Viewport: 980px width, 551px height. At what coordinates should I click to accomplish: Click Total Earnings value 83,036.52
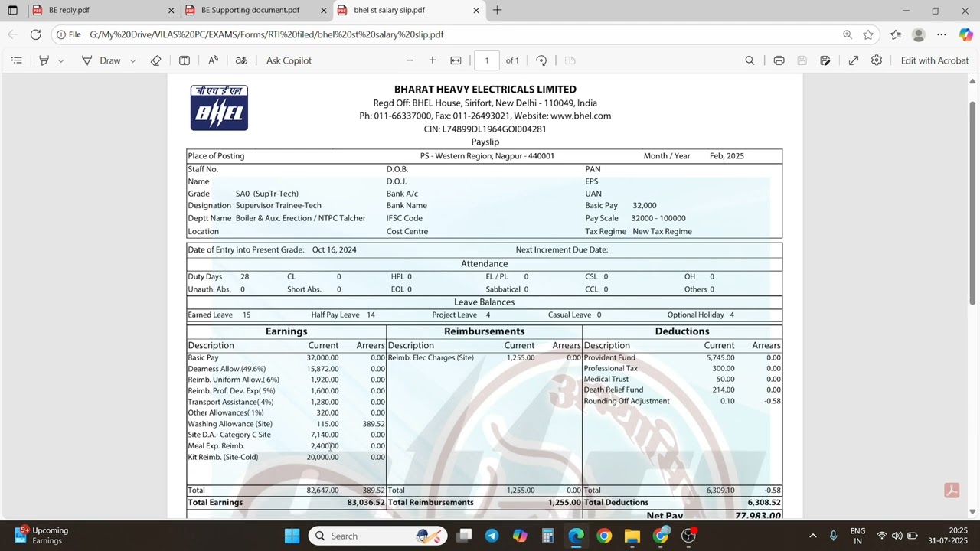(366, 503)
